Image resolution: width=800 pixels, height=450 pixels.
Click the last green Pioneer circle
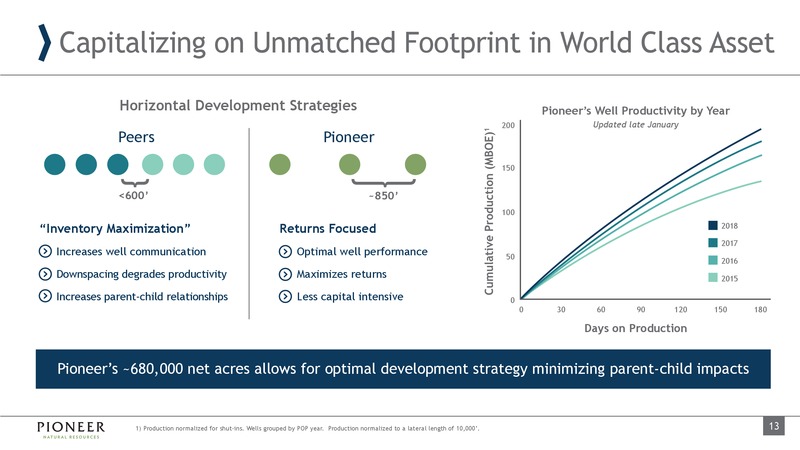(415, 164)
